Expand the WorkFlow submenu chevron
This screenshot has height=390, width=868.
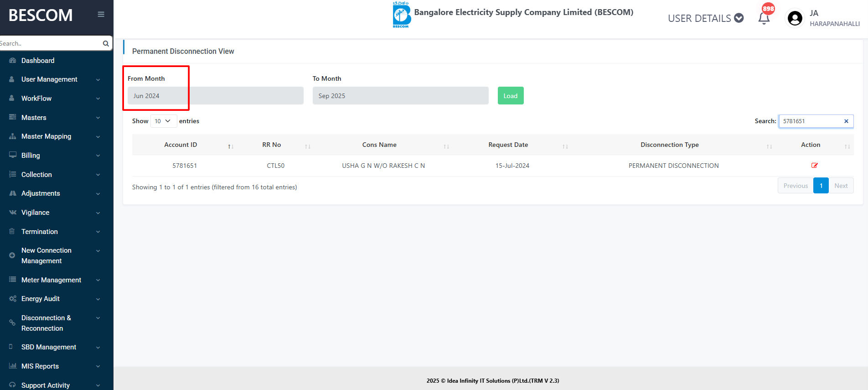(x=98, y=99)
